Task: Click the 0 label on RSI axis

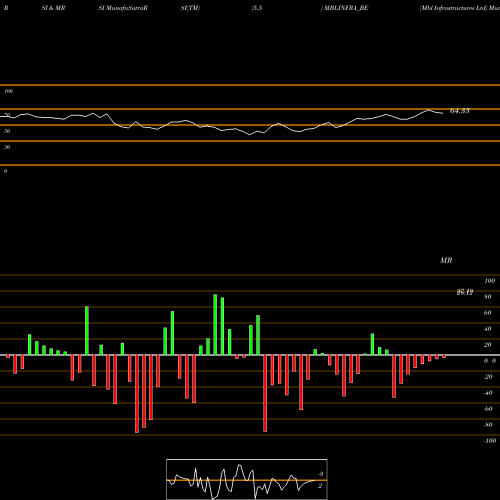Action: [x=5, y=171]
